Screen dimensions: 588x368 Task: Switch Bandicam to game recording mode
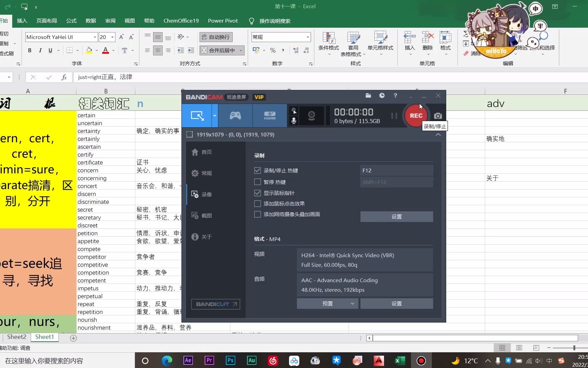[235, 116]
